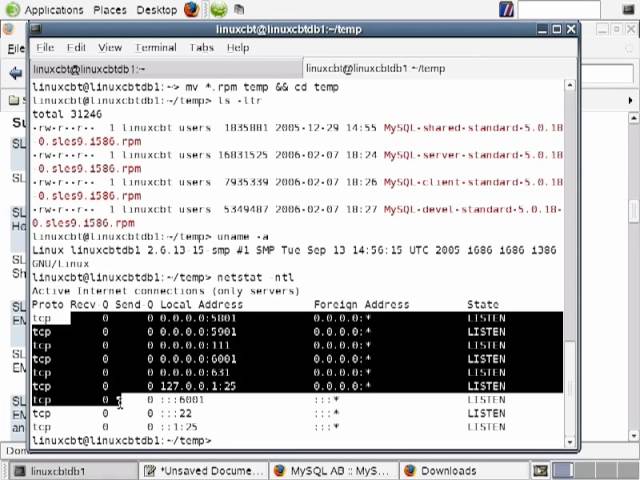Viewport: 640px width, 480px height.
Task: Maximize the terminal window
Action: point(557,29)
